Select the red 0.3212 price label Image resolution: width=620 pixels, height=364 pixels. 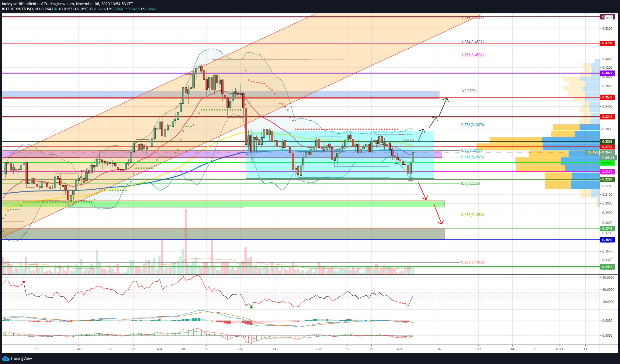pos(607,117)
